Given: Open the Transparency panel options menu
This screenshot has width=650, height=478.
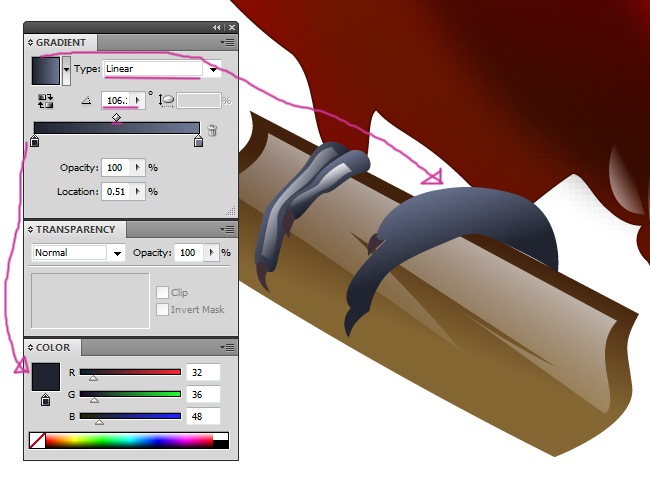Looking at the screenshot, I should pyautogui.click(x=229, y=230).
